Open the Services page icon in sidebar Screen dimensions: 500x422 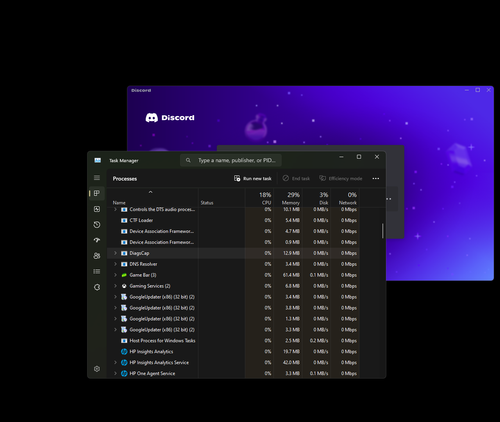[x=97, y=287]
